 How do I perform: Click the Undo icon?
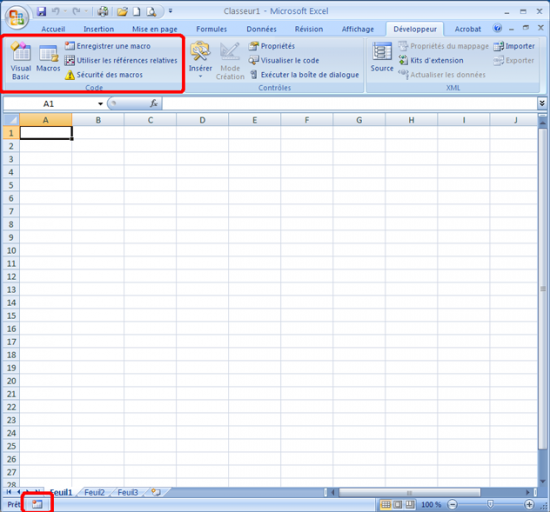[x=55, y=12]
